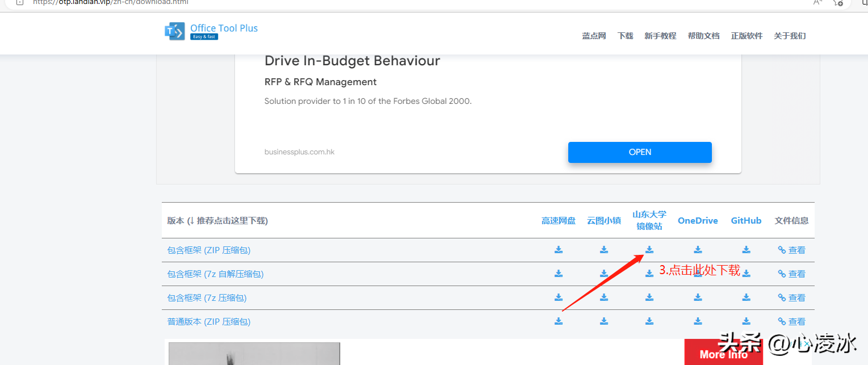Viewport: 868px width, 365px height.
Task: Download 包含框架 (ZIP 压缩包) from OneDrive
Action: pyautogui.click(x=698, y=250)
